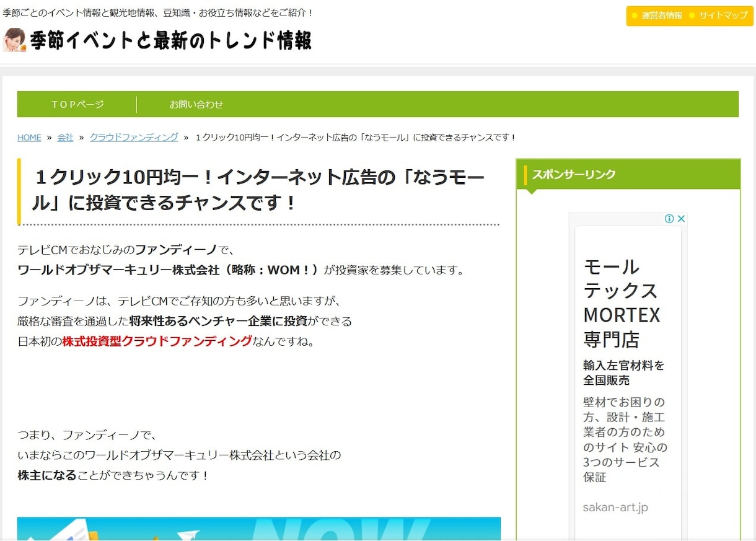Click bold text 将来性あるベンチャー企業に投資
Viewport: 756px width, 541px height.
[218, 320]
